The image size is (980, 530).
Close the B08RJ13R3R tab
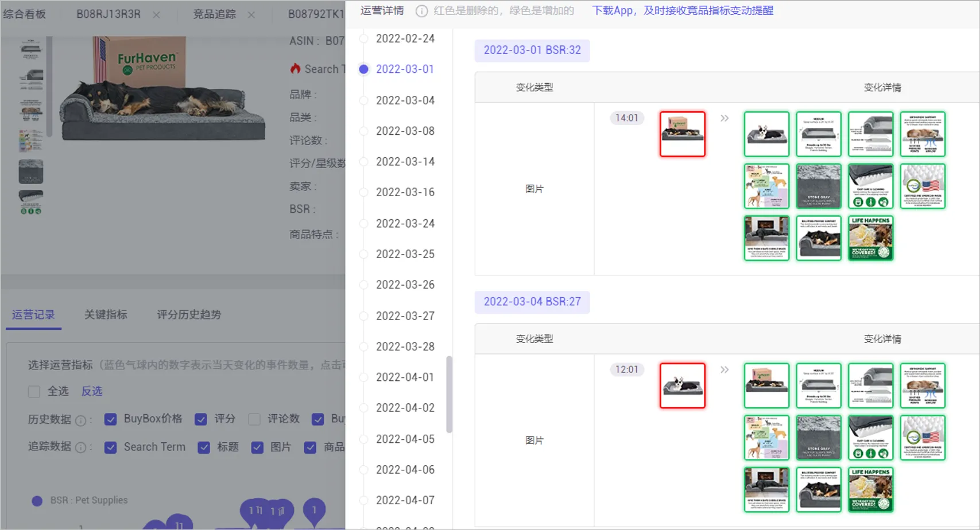point(156,15)
